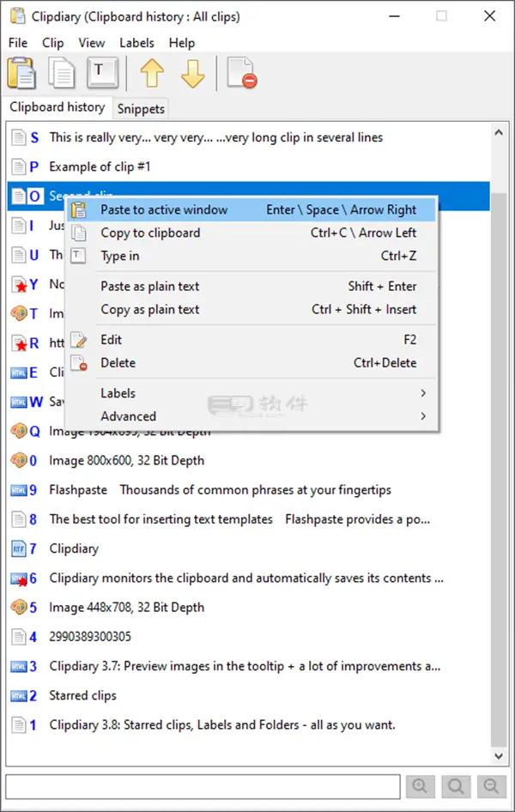Screen dimensions: 515x812
Task: Click the yellow move down arrow icon
Action: coord(193,73)
